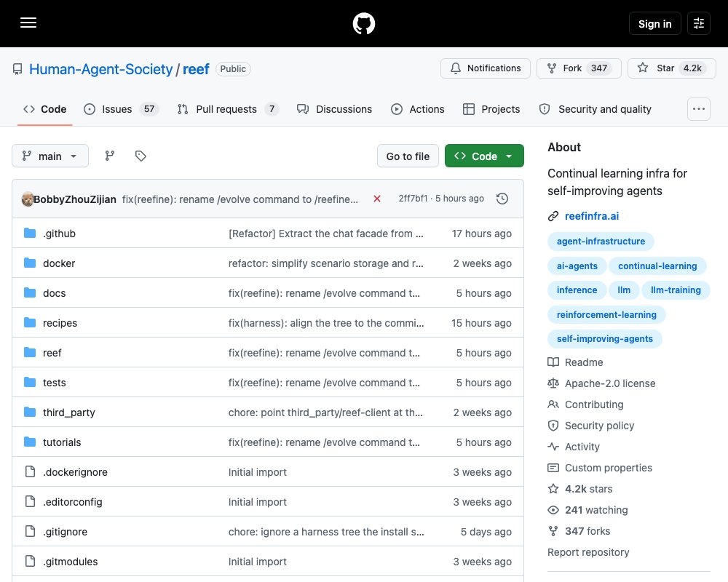728x582 pixels.
Task: Click the Report repository link
Action: pyautogui.click(x=588, y=552)
